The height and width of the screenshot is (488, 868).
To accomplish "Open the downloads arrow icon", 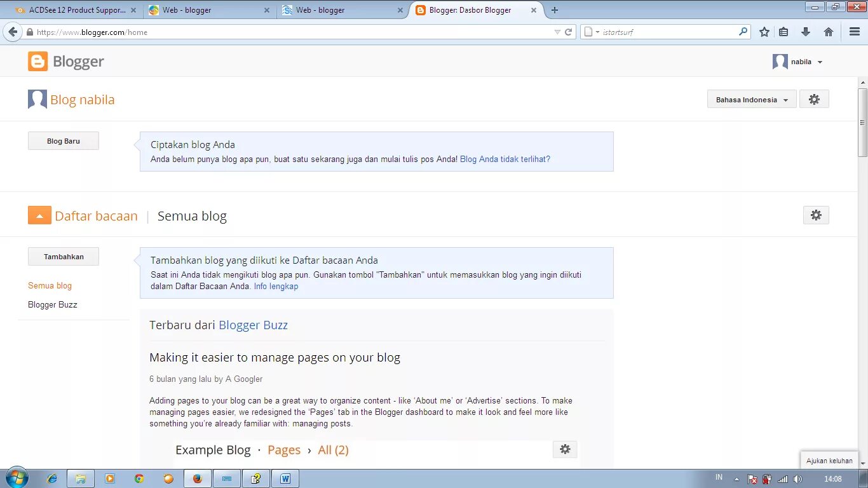I will coord(806,32).
